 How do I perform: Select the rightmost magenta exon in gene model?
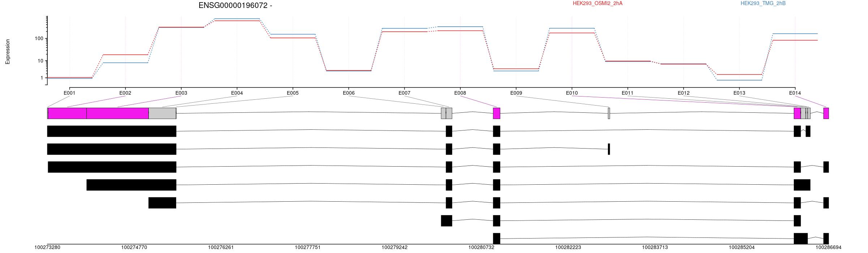pyautogui.click(x=826, y=113)
